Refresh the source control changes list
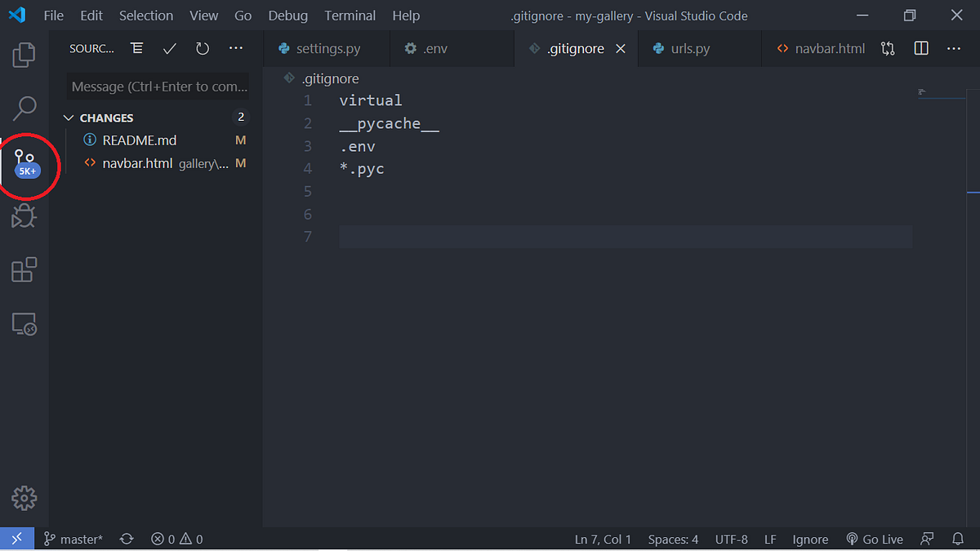The width and height of the screenshot is (980, 551). 202,48
